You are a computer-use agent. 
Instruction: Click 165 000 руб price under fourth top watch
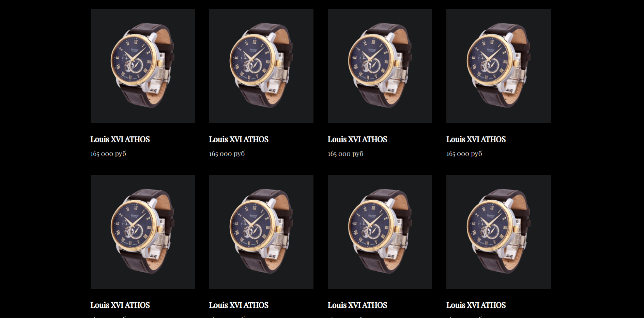[464, 154]
